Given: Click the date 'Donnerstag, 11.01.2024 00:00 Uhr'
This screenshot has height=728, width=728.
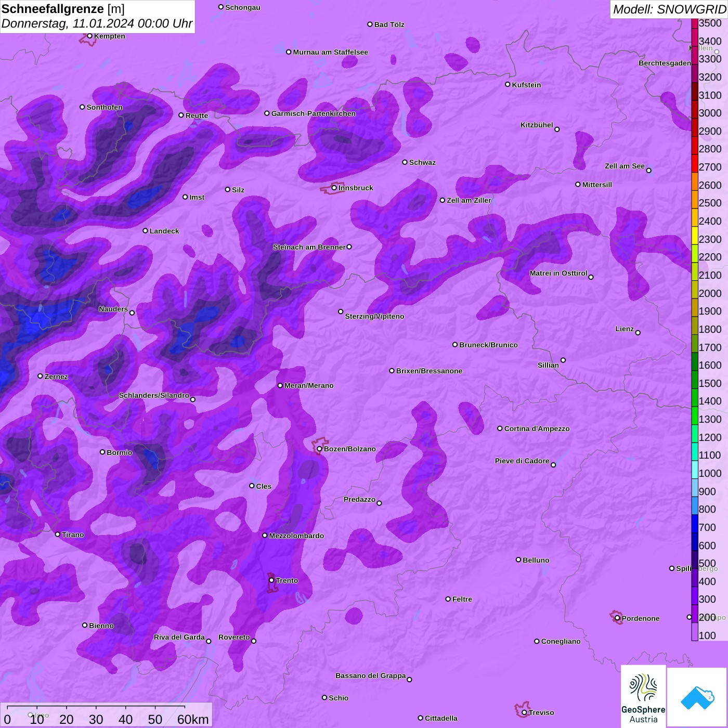Looking at the screenshot, I should [x=97, y=23].
